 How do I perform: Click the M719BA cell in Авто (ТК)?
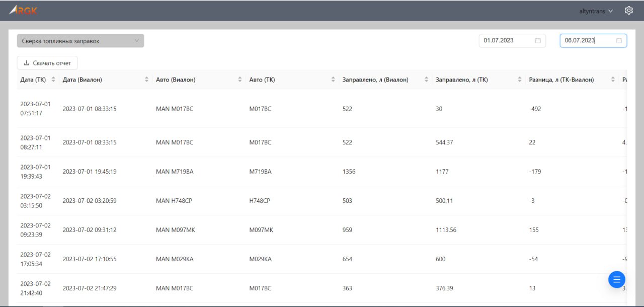click(260, 172)
